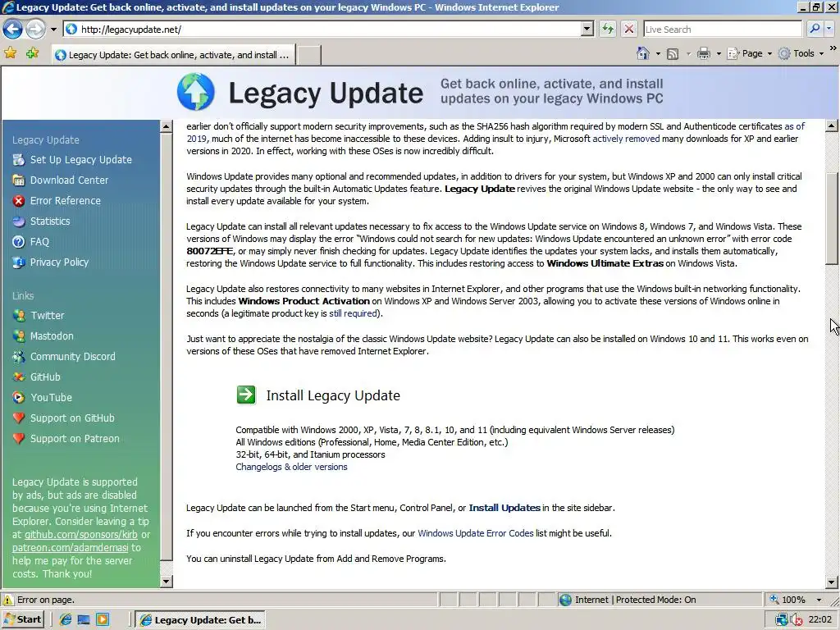Open Error Reference sidebar link
This screenshot has height=630, width=840.
(66, 200)
